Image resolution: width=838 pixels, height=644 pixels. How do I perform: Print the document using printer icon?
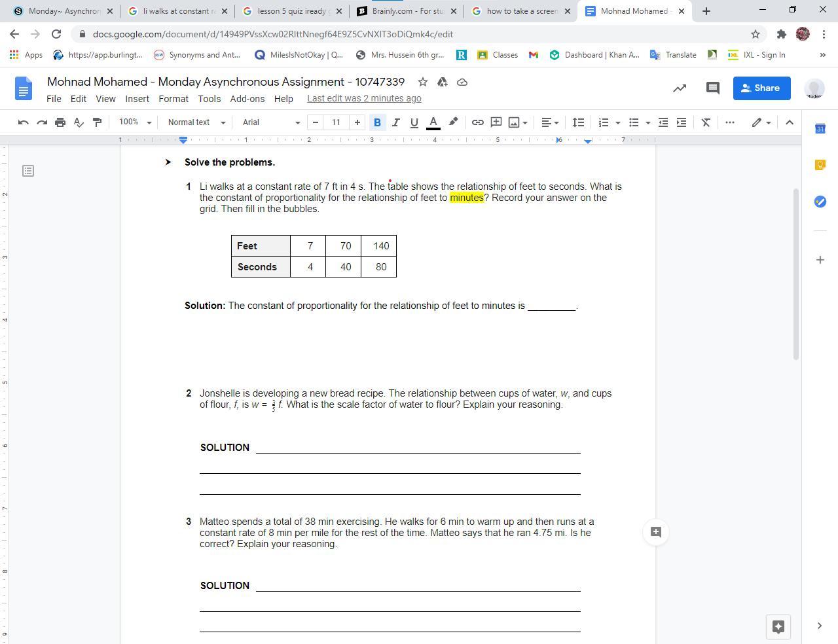[x=60, y=122]
